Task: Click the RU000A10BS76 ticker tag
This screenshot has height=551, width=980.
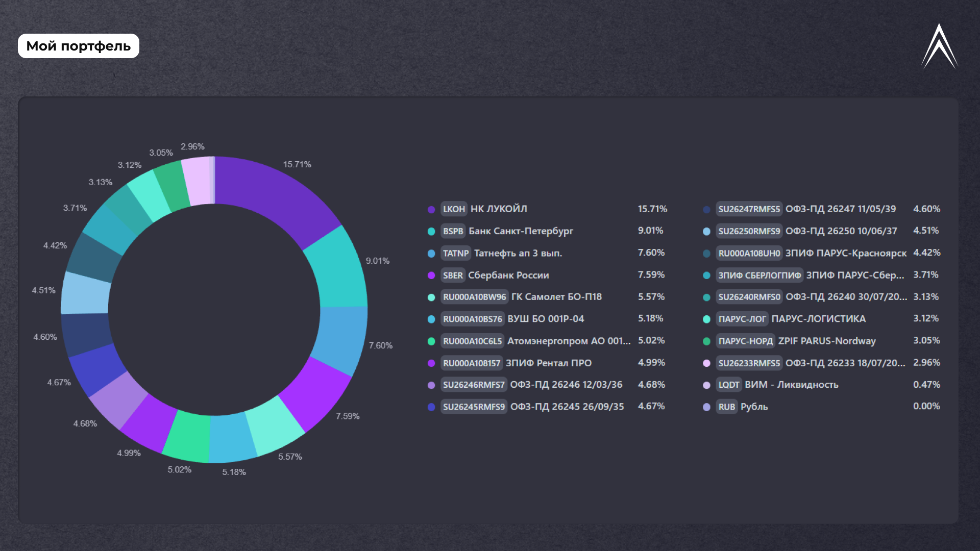Action: tap(473, 319)
